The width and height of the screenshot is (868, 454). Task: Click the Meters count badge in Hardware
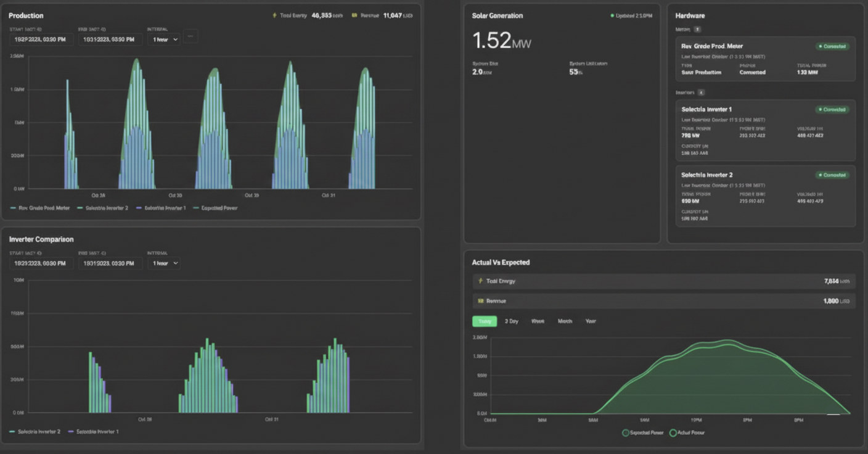click(x=697, y=29)
